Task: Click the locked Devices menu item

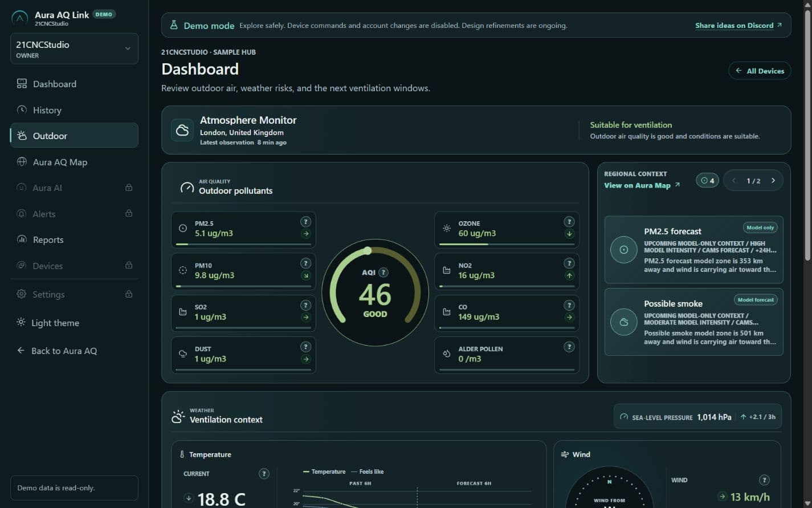Action: 74,266
